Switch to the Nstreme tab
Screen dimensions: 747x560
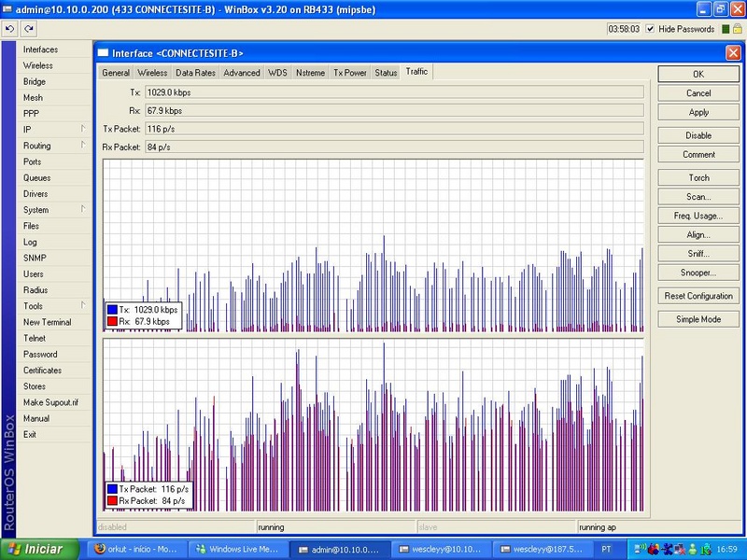click(x=310, y=73)
